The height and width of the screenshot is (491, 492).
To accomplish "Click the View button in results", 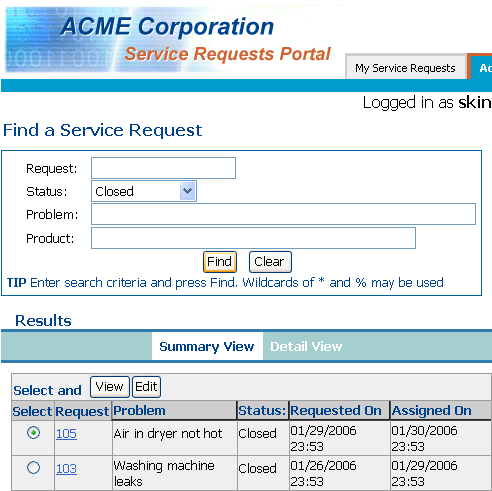I will point(110,387).
